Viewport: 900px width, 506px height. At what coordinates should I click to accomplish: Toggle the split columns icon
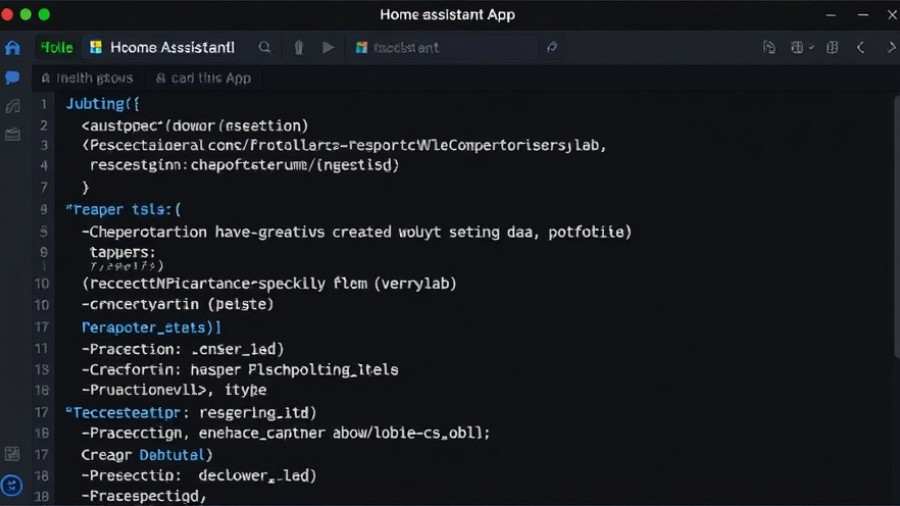(x=832, y=47)
